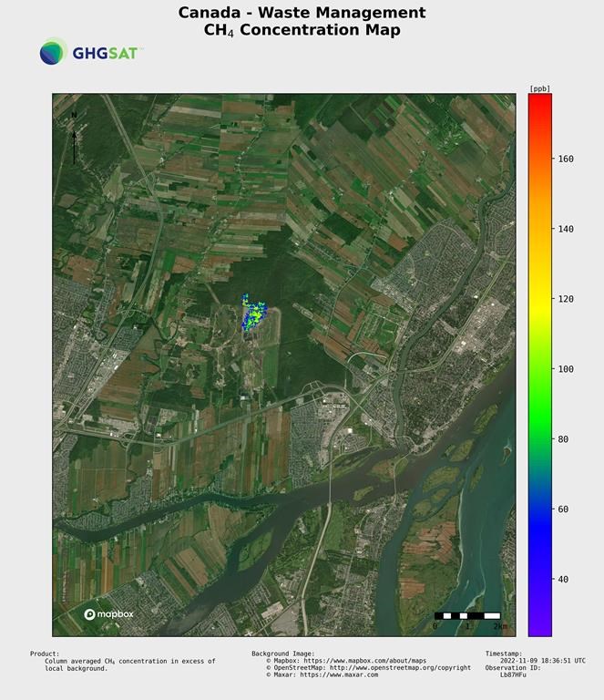Click the red top of color bar
The image size is (604, 700).
(x=539, y=98)
